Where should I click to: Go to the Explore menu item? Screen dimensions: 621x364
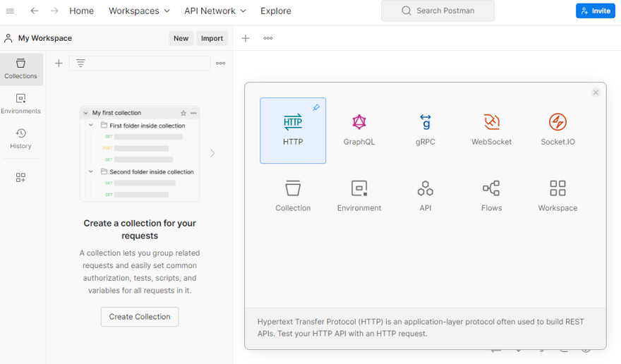pyautogui.click(x=275, y=11)
